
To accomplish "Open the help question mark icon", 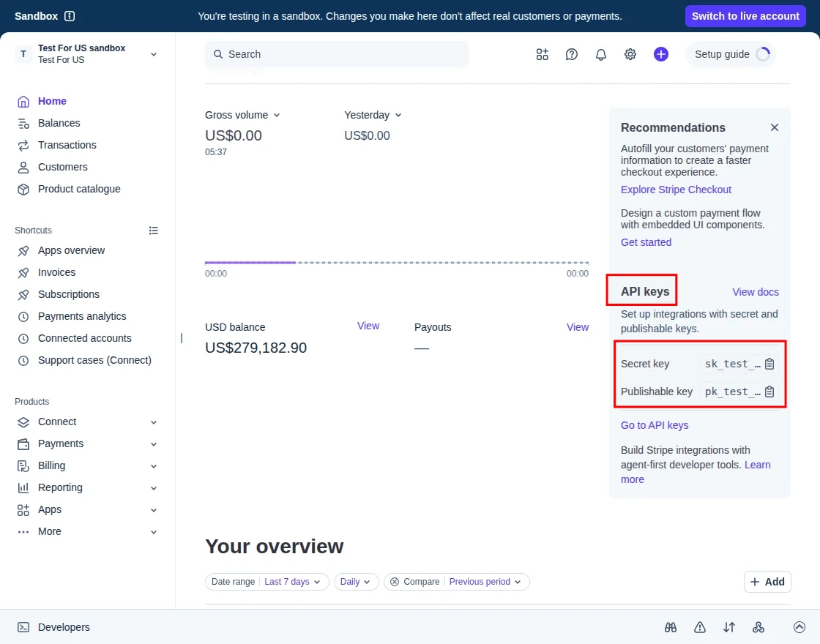I will point(572,54).
